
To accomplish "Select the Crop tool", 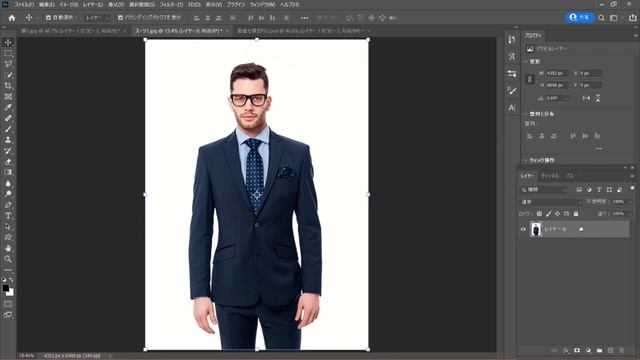I will click(x=8, y=86).
